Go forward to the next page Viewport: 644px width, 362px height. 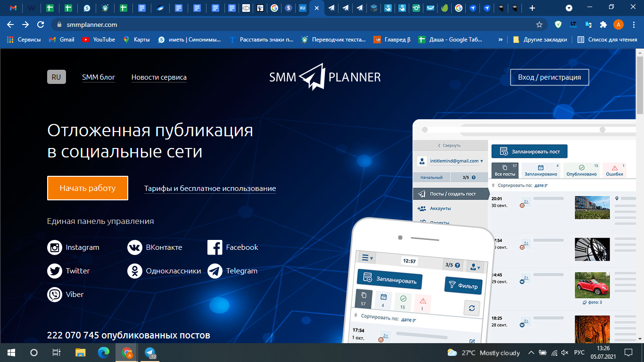[x=25, y=25]
